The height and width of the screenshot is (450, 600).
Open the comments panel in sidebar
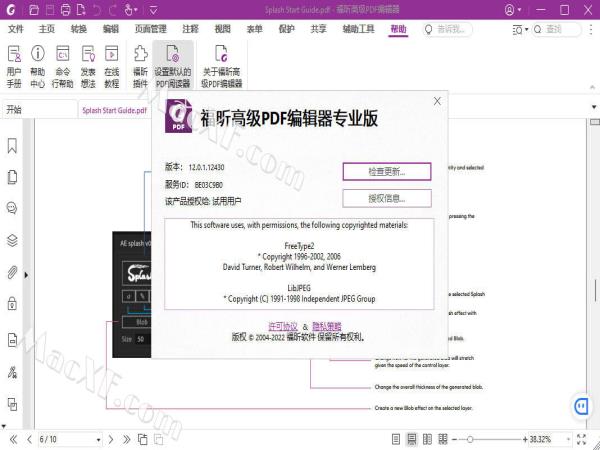pos(12,208)
